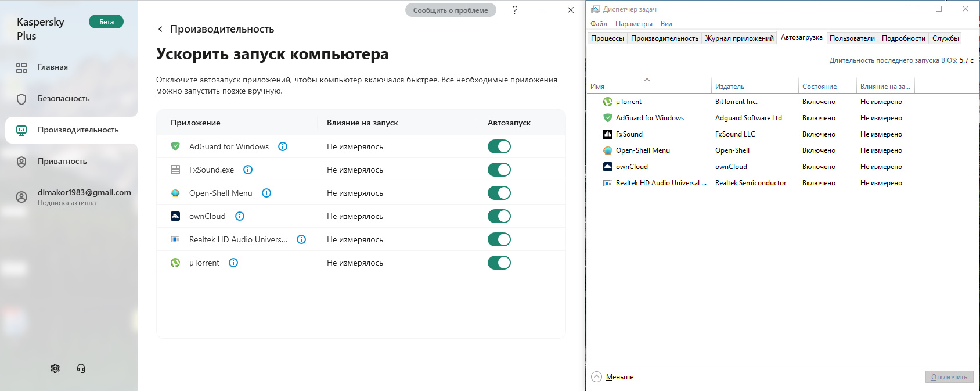The width and height of the screenshot is (980, 391).
Task: Open Приватность section in Kaspersky sidebar
Action: click(69, 162)
